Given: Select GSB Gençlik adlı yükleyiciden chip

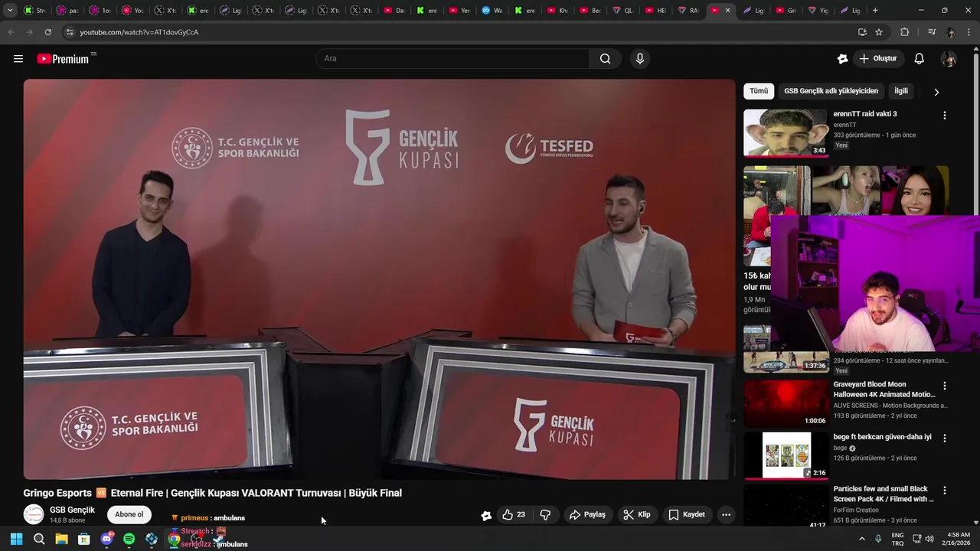Looking at the screenshot, I should (831, 91).
